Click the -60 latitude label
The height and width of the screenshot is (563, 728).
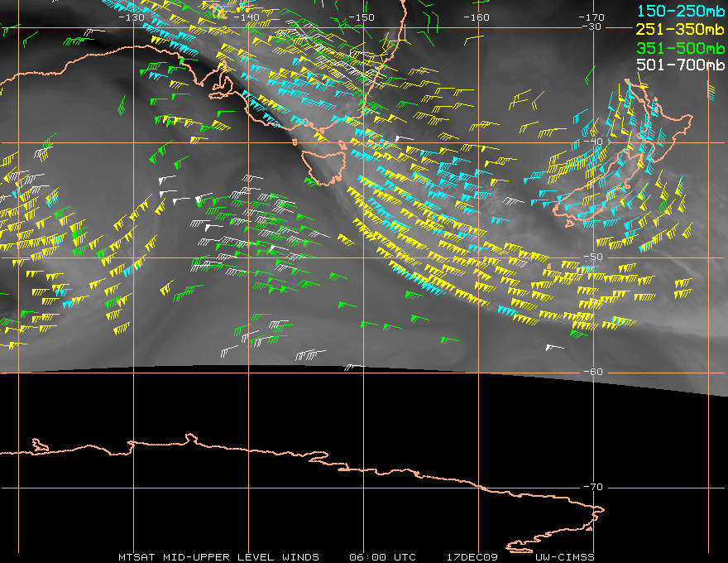pyautogui.click(x=593, y=372)
